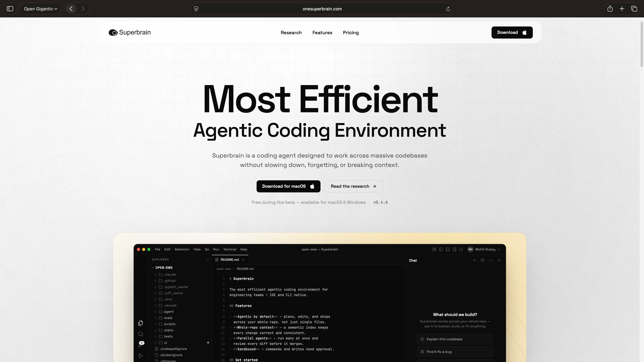Open the Selection menu

click(182, 249)
